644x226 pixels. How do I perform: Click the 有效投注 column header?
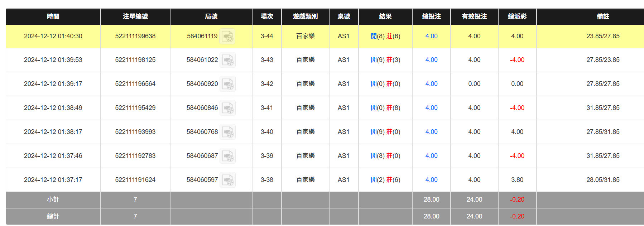(474, 16)
